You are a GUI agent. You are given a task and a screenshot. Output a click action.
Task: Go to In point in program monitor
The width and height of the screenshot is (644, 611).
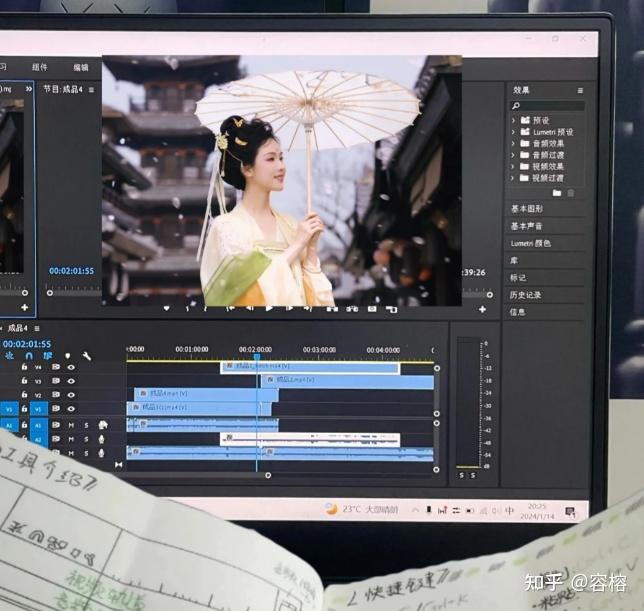coord(230,308)
